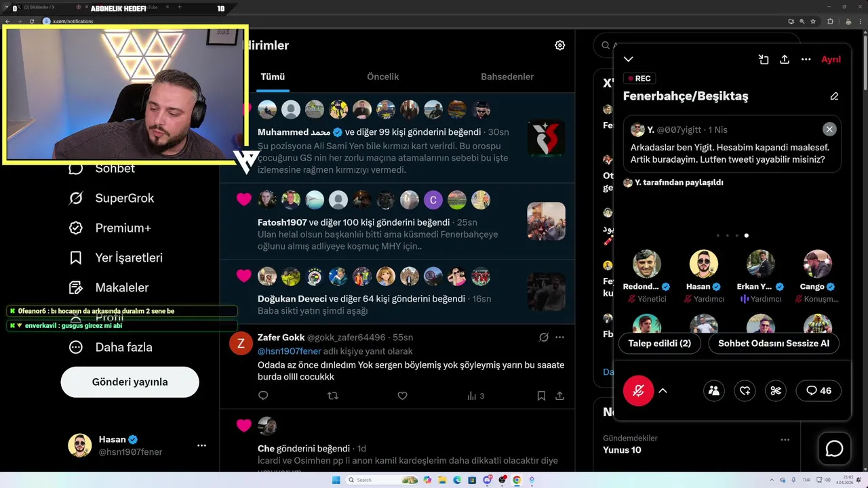Open Windows Start menu

click(336, 480)
